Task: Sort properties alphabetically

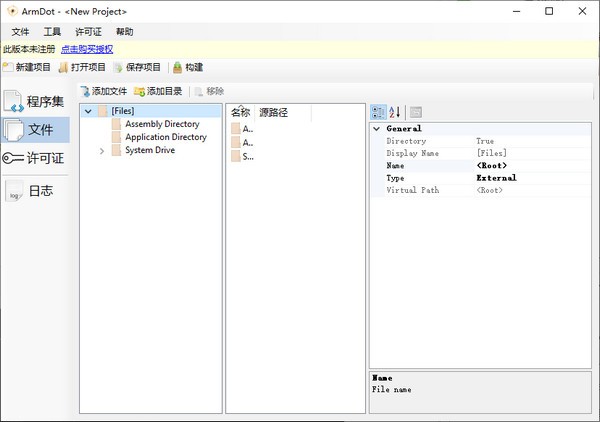Action: (395, 112)
